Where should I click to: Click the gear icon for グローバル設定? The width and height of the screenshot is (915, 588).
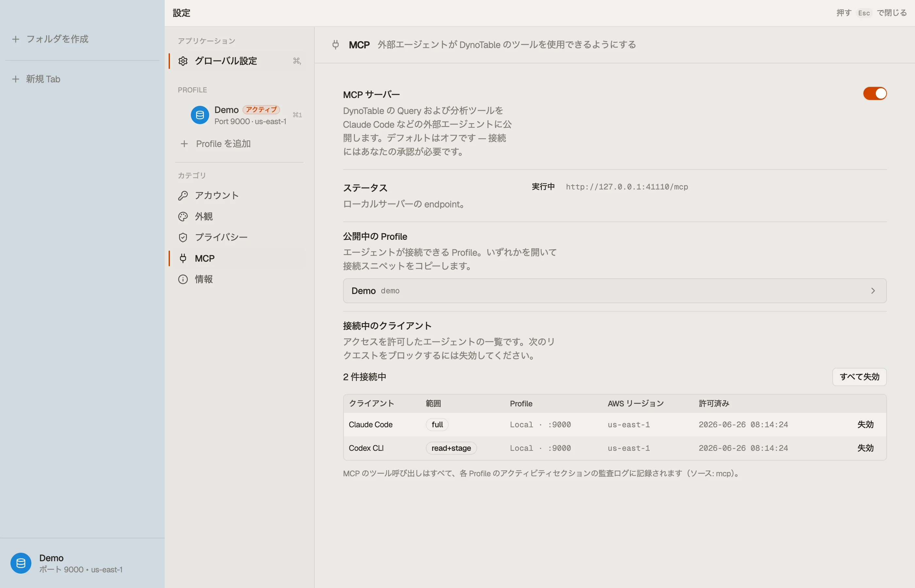tap(183, 61)
